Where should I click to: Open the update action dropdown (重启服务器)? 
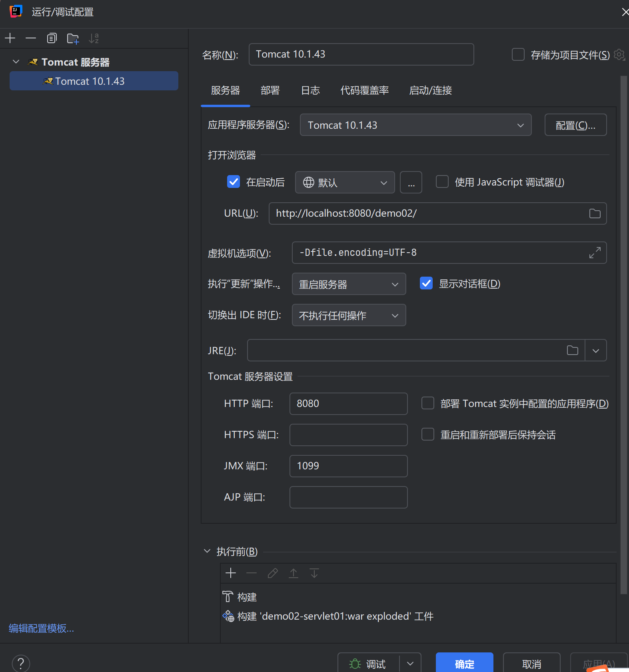pyautogui.click(x=349, y=284)
